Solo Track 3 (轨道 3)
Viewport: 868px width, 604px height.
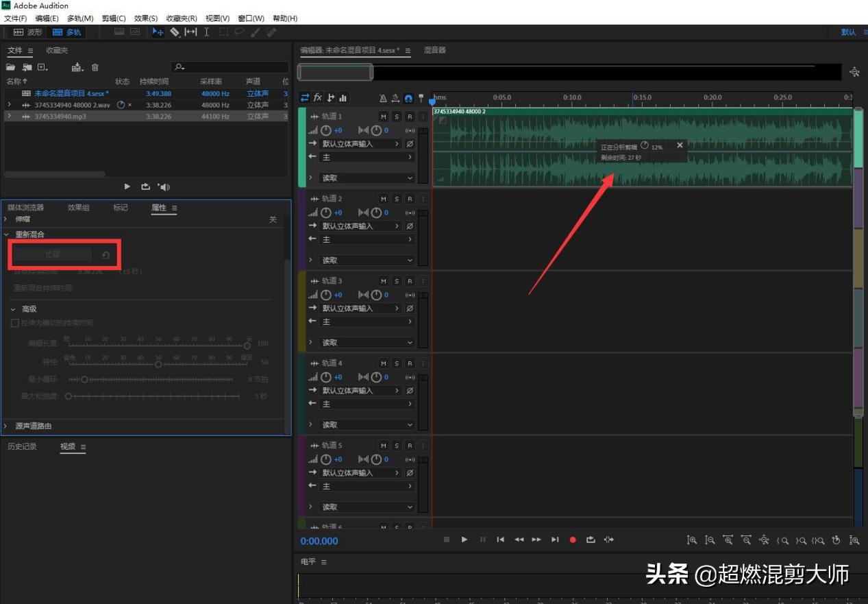tap(397, 281)
